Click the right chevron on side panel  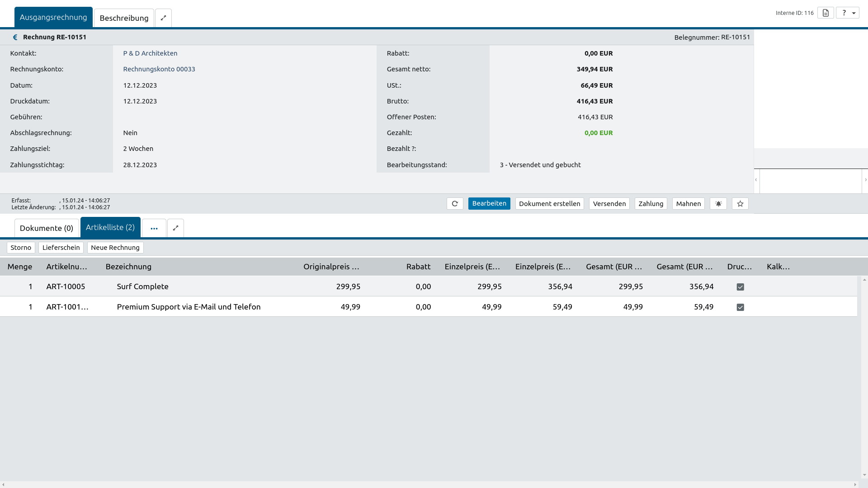(x=866, y=180)
